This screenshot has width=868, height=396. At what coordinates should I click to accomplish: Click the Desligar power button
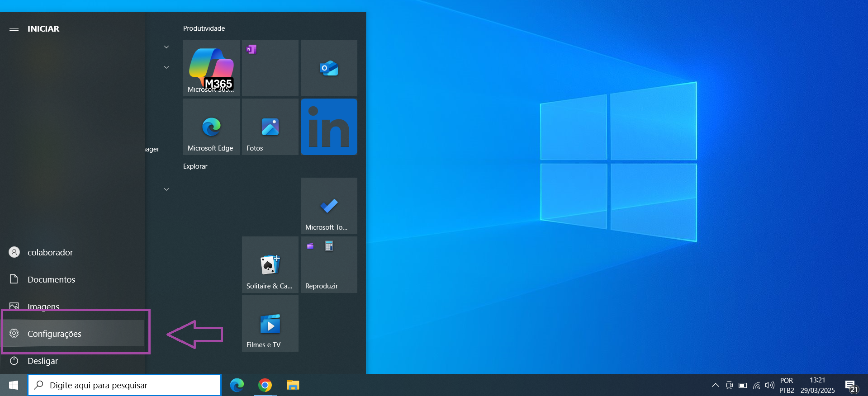43,361
